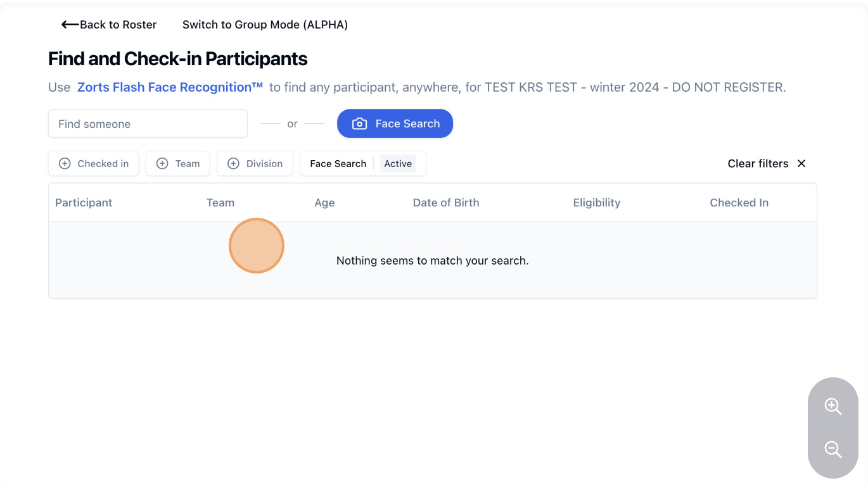Click the X icon beside Clear filters
The image size is (868, 490).
(801, 164)
